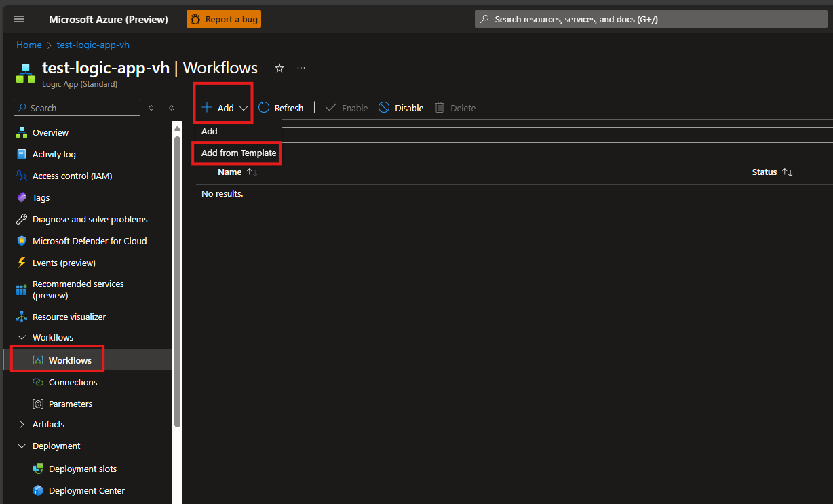Go to the Home breadcrumb link
Viewport: 833px width, 504px height.
click(x=29, y=45)
